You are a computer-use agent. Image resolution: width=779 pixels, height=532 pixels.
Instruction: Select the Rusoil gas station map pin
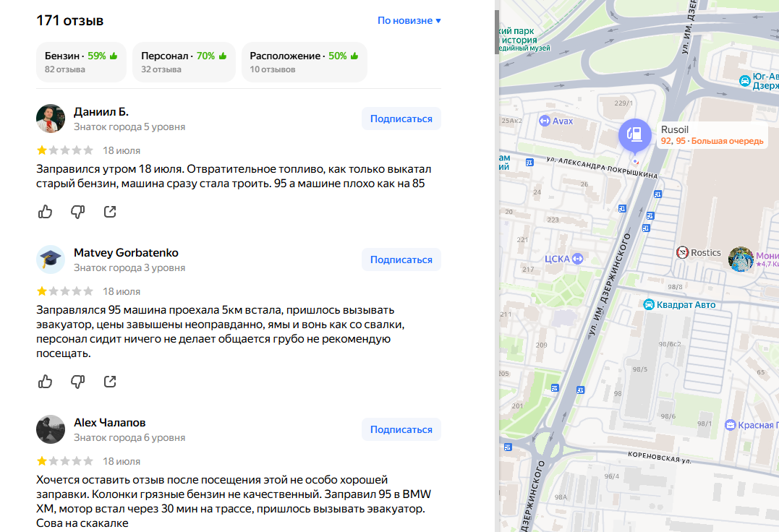pos(634,135)
